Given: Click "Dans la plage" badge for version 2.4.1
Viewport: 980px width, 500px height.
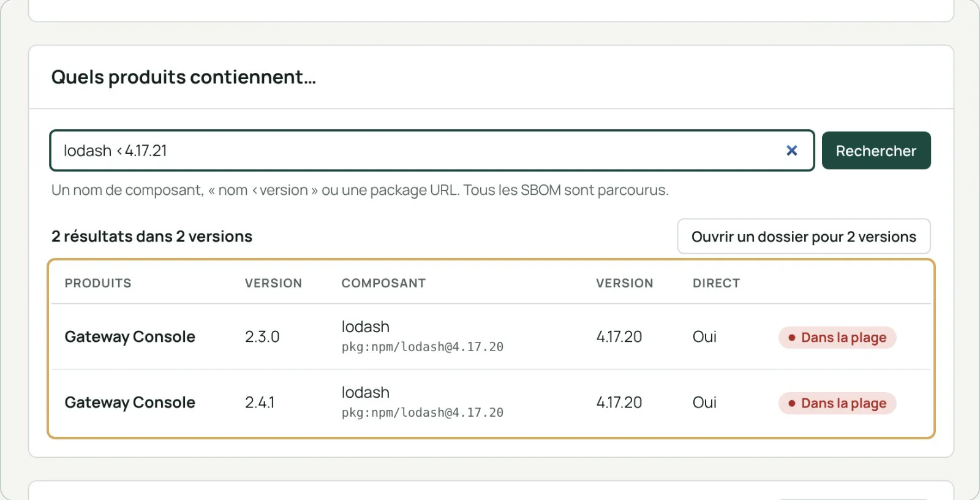Looking at the screenshot, I should coord(837,403).
